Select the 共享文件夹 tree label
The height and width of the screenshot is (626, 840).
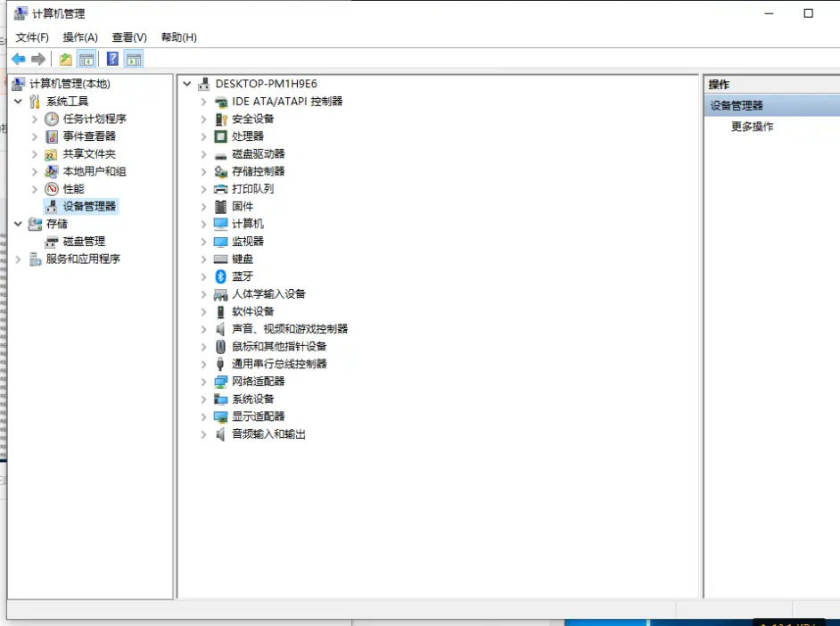89,154
